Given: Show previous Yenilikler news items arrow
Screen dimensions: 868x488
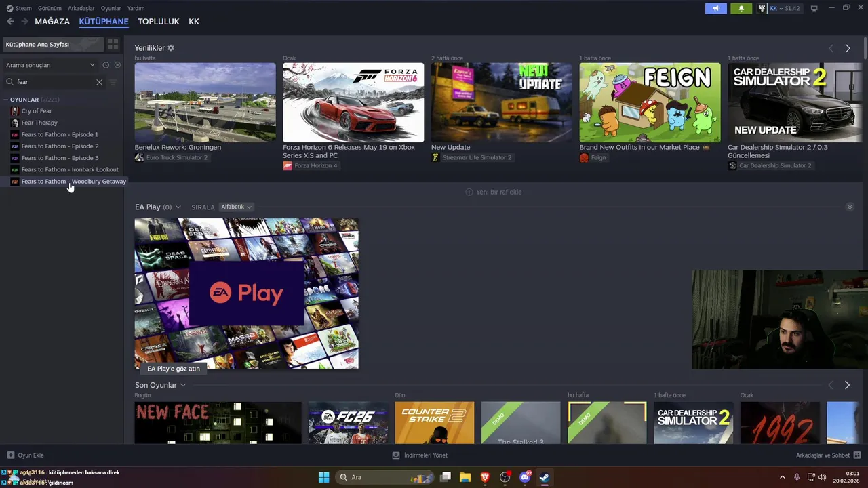Looking at the screenshot, I should (x=831, y=48).
